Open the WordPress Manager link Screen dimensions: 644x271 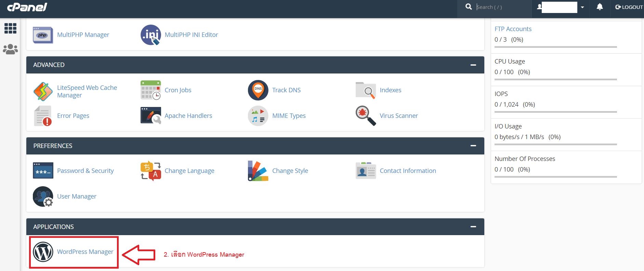coord(85,252)
